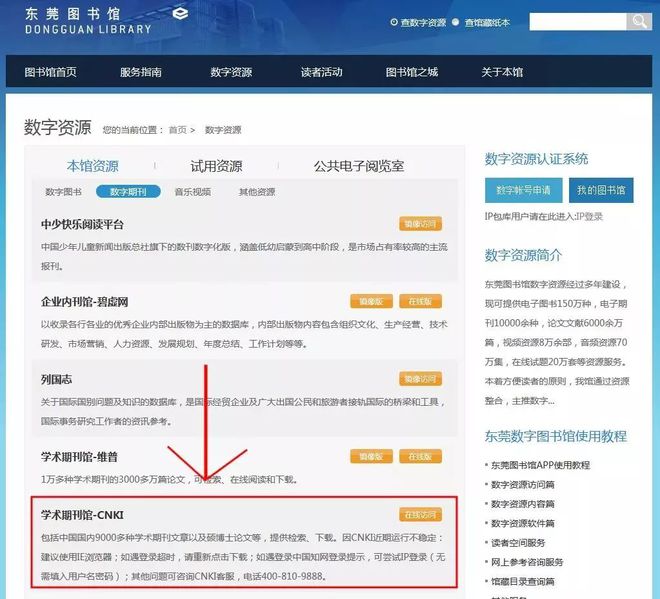Click 在线访问 for 学术期刊馆-CNKI
This screenshot has height=599, width=660.
coord(420,514)
